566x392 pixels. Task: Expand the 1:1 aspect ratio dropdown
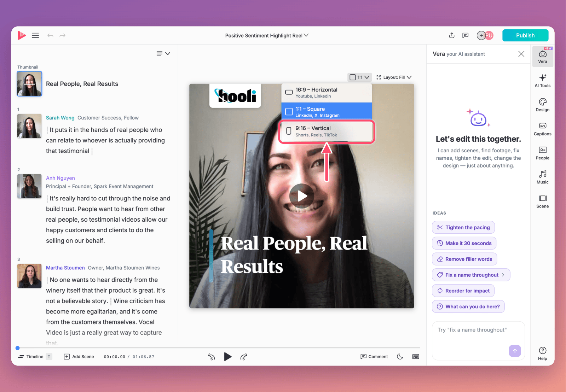359,77
